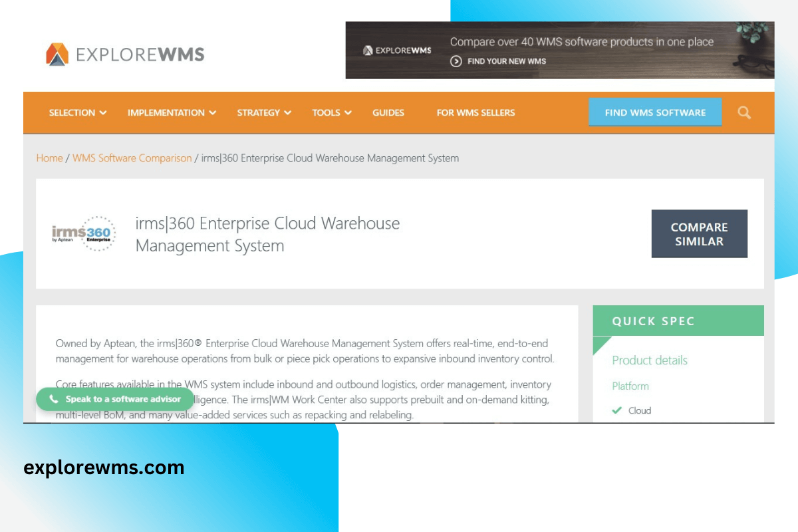Click the Platform label in Quick Spec
The width and height of the screenshot is (798, 532).
[630, 386]
